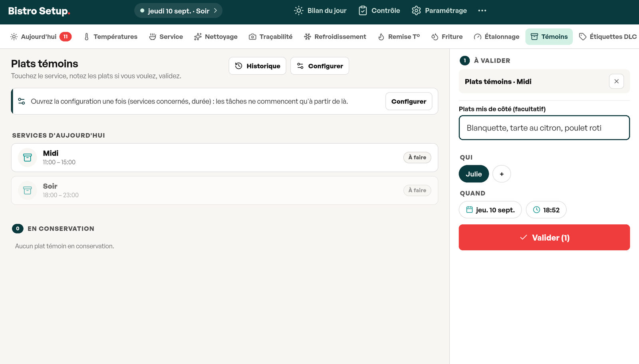Click the gauge icon of Étalonnage
Viewport: 639px width, 364px height.
click(478, 37)
